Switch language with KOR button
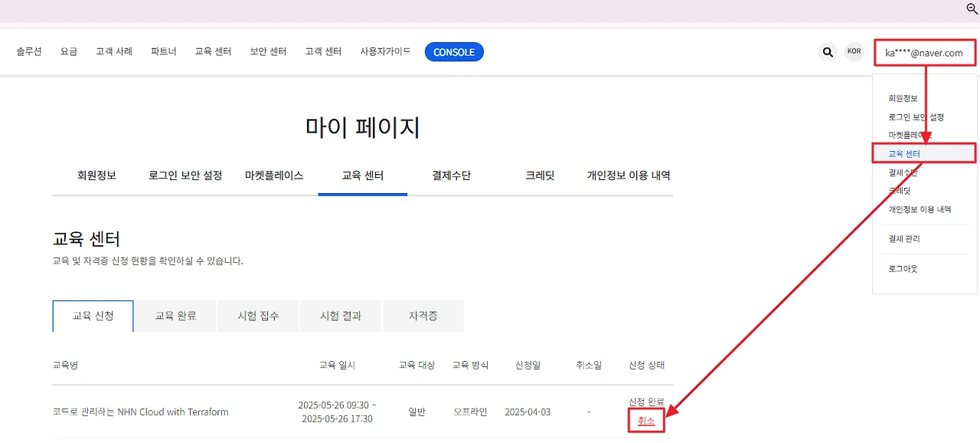Image resolution: width=980 pixels, height=443 pixels. click(854, 52)
